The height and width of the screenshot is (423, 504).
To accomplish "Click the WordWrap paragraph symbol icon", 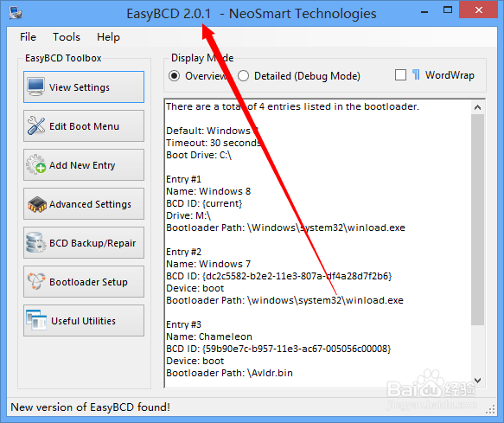I will [416, 74].
